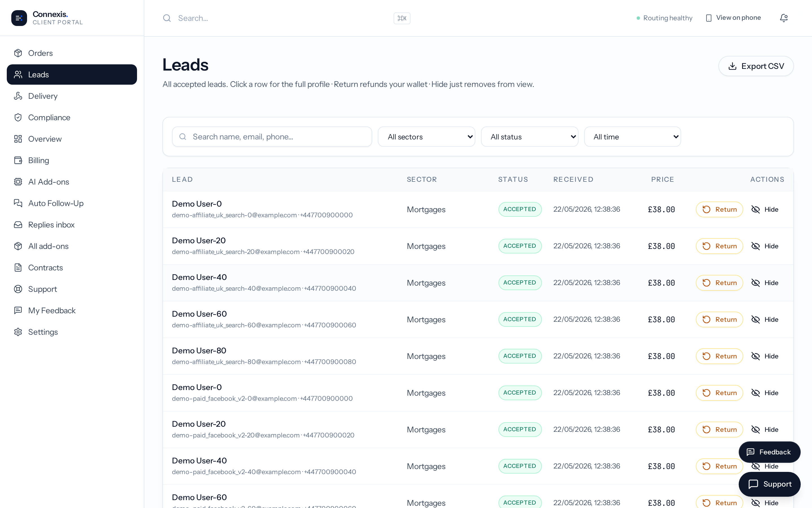This screenshot has height=508, width=812.
Task: Click the download icon on Export CSV
Action: (732, 66)
